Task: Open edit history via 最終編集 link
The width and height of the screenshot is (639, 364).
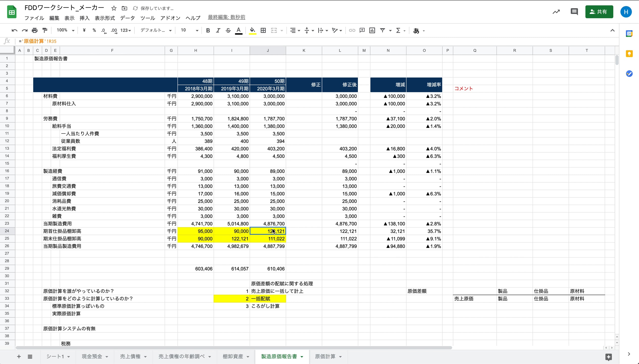Action: (x=226, y=17)
